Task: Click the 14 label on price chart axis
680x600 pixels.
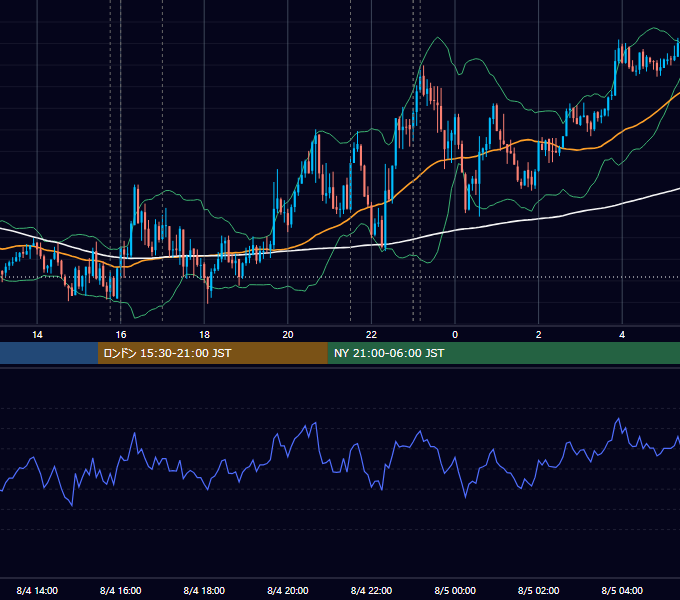Action: pos(37,335)
